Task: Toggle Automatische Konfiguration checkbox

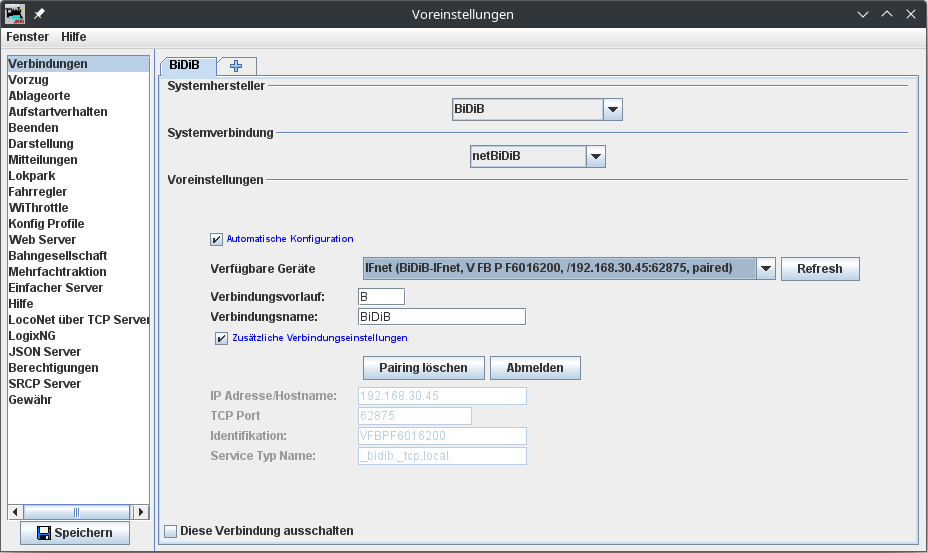Action: tap(217, 239)
